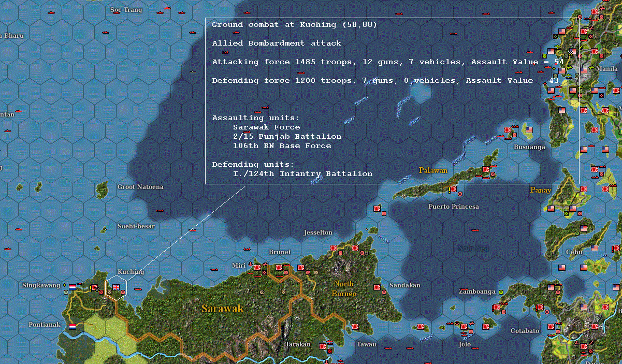The height and width of the screenshot is (364, 622).
Task: Select '2/15 Punjab Battalion' unit entry
Action: 287,137
